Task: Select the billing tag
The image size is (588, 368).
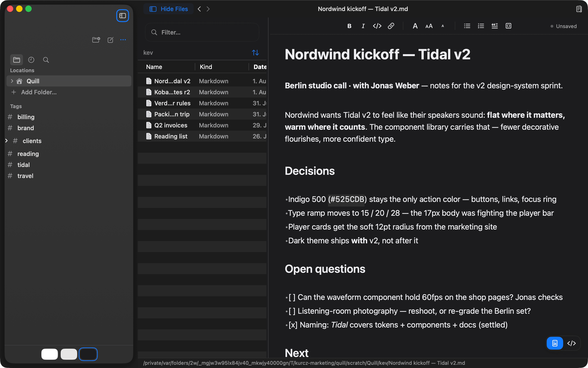Action: pyautogui.click(x=26, y=117)
